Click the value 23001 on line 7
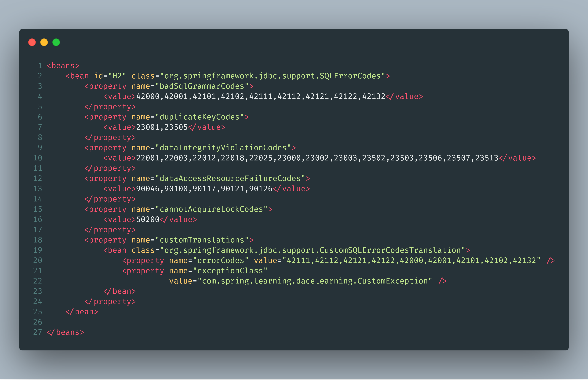This screenshot has height=380, width=588. pyautogui.click(x=148, y=127)
